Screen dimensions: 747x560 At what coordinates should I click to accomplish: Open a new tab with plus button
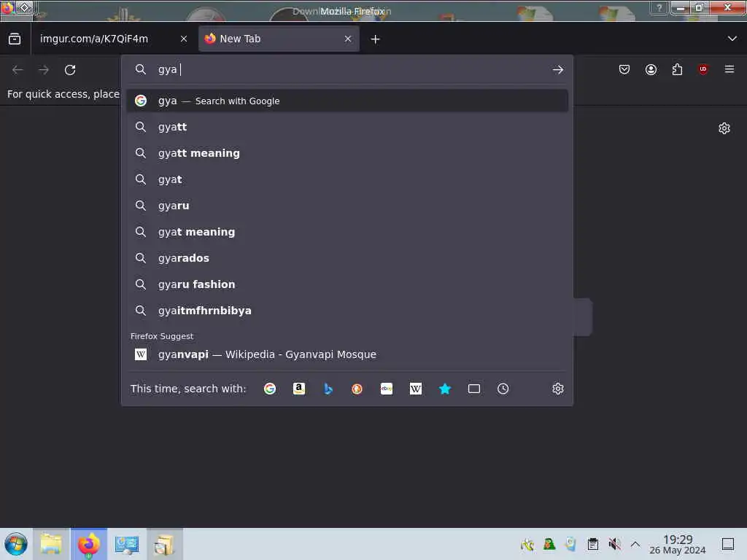pyautogui.click(x=376, y=39)
